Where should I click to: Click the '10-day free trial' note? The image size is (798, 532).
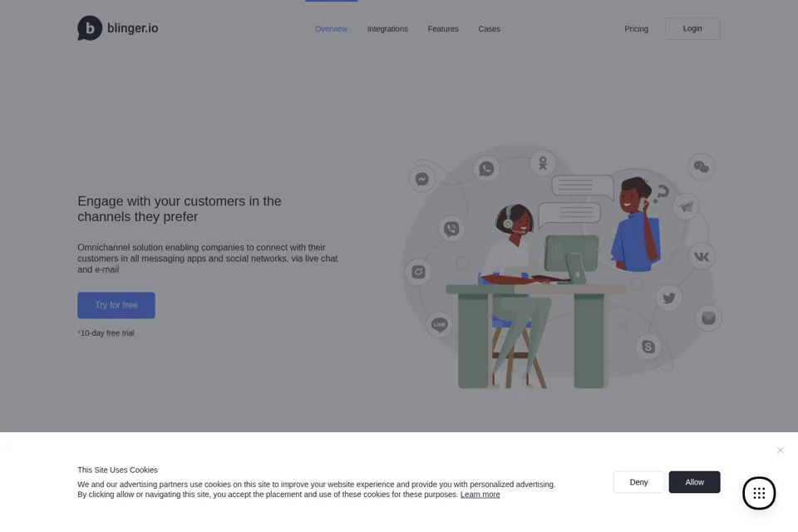[106, 333]
